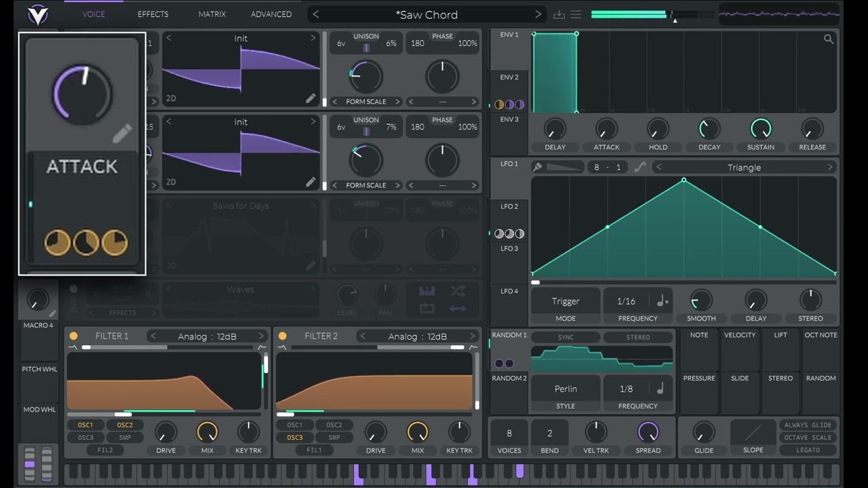Toggle Filter 2 on/off power button

click(x=282, y=336)
